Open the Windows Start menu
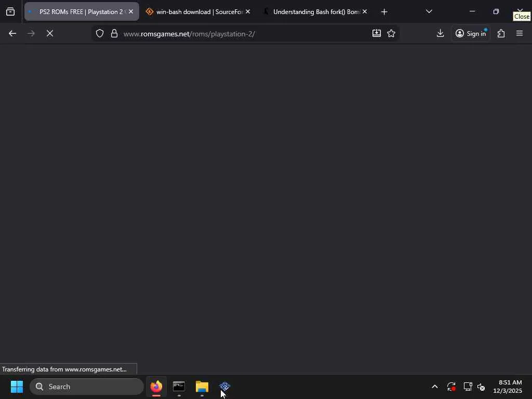This screenshot has width=532, height=399. 17,387
